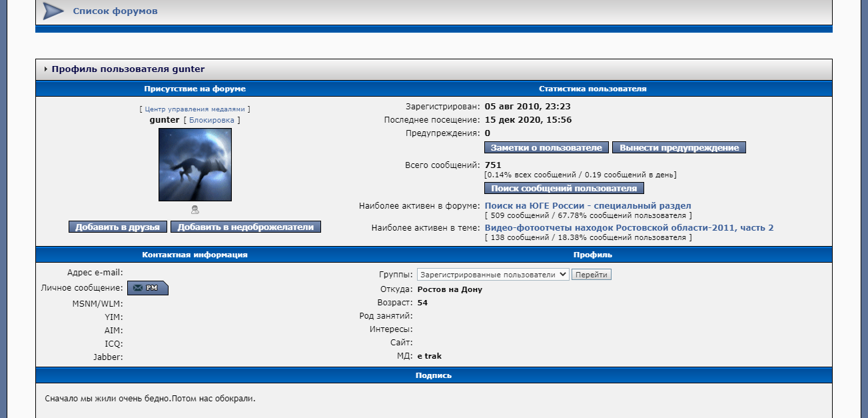Click the Вынести предупреждение button

(679, 147)
